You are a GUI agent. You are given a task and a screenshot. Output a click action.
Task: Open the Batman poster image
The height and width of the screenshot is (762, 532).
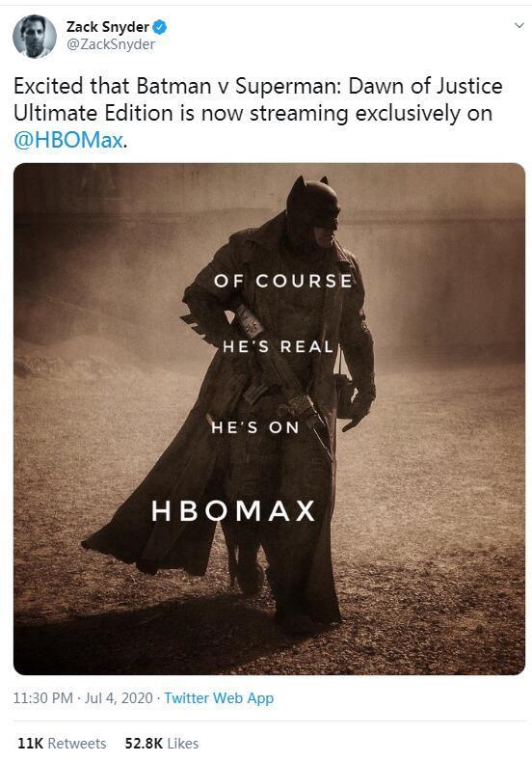270,419
